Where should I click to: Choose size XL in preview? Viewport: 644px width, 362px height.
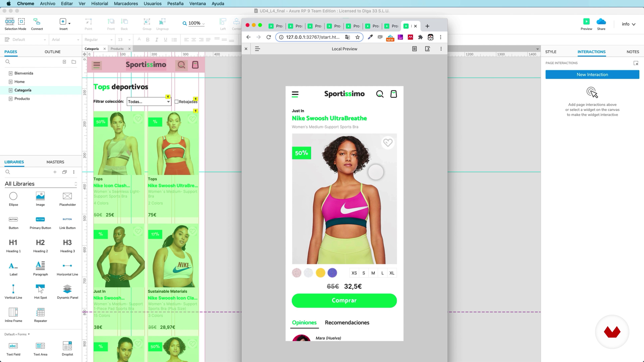click(392, 273)
